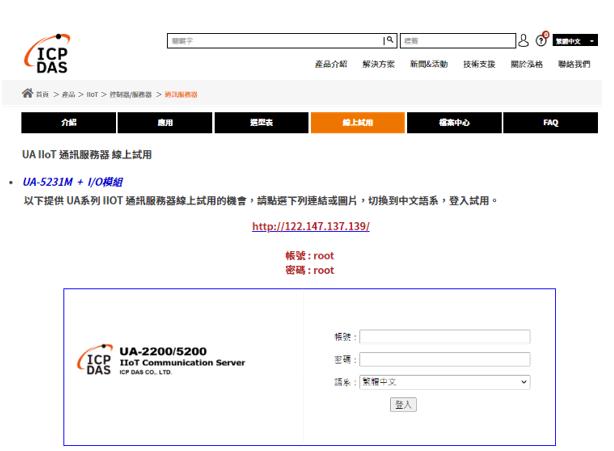Click the UA-2200/5200 login logo image
614x451 pixels.
[x=161, y=360]
